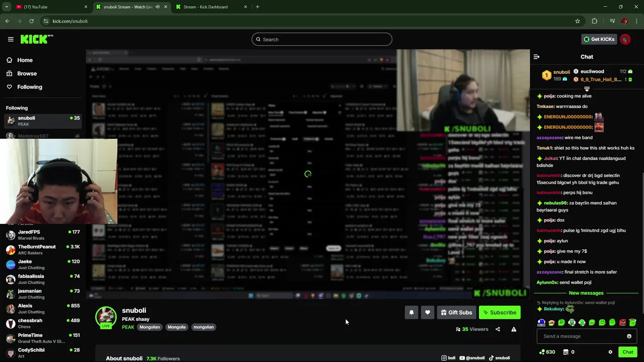
Task: Open jasmanian channel in sidebar
Action: coord(43,294)
